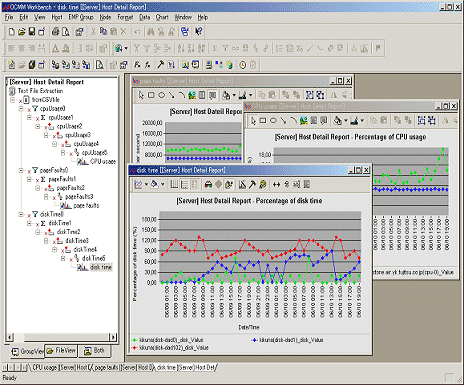Click the Copy icon in main toolbar
This screenshot has height=385, width=464.
tap(104, 32)
